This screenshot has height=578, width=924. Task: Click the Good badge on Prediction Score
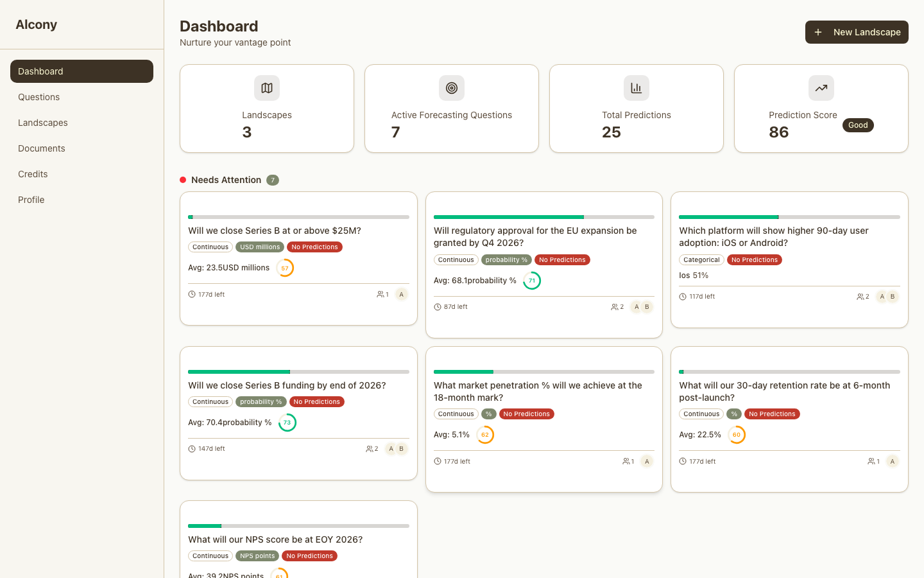[858, 125]
